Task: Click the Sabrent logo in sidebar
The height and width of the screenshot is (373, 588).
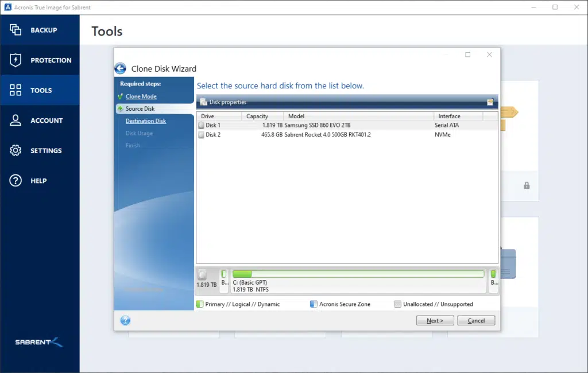Action: coord(39,342)
